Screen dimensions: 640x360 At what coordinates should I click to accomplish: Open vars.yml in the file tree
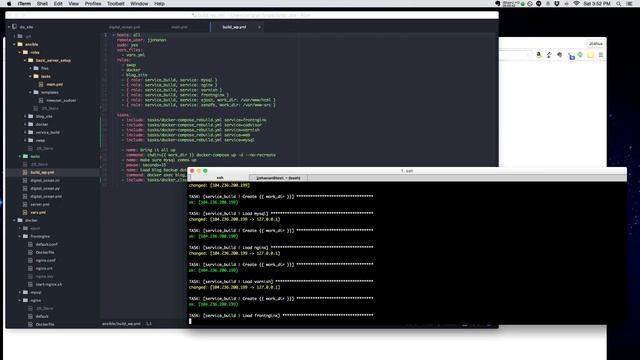38,212
